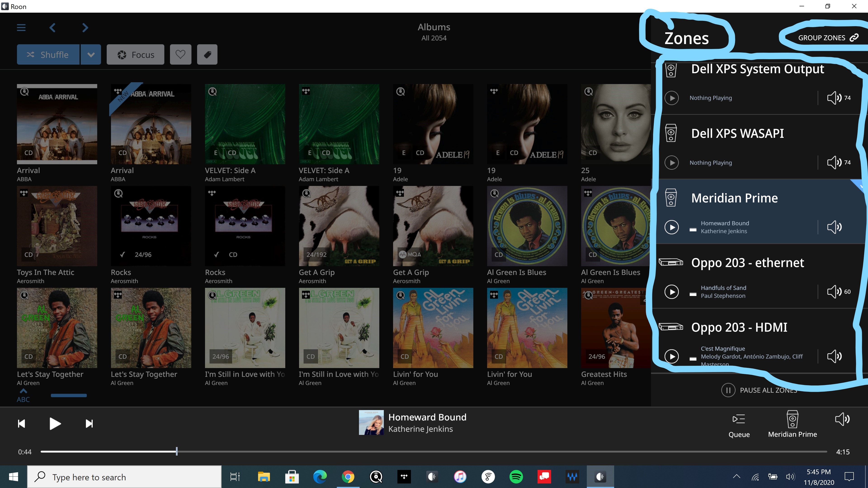
Task: Open Rocks 24/96 album cover
Action: pyautogui.click(x=151, y=226)
